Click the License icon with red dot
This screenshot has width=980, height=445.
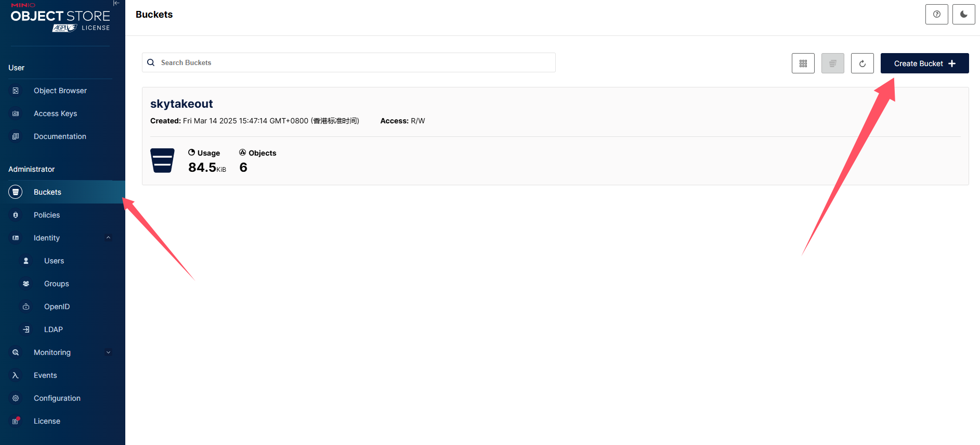tap(16, 421)
